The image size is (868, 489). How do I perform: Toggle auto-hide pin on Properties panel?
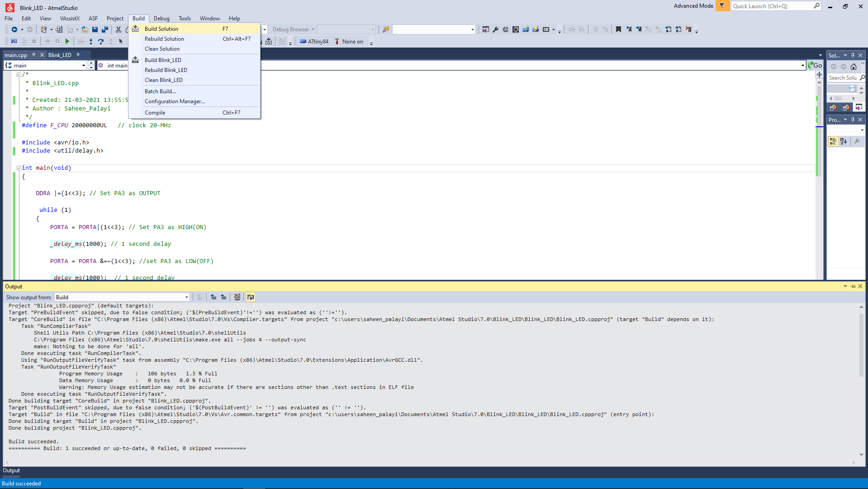[x=853, y=120]
